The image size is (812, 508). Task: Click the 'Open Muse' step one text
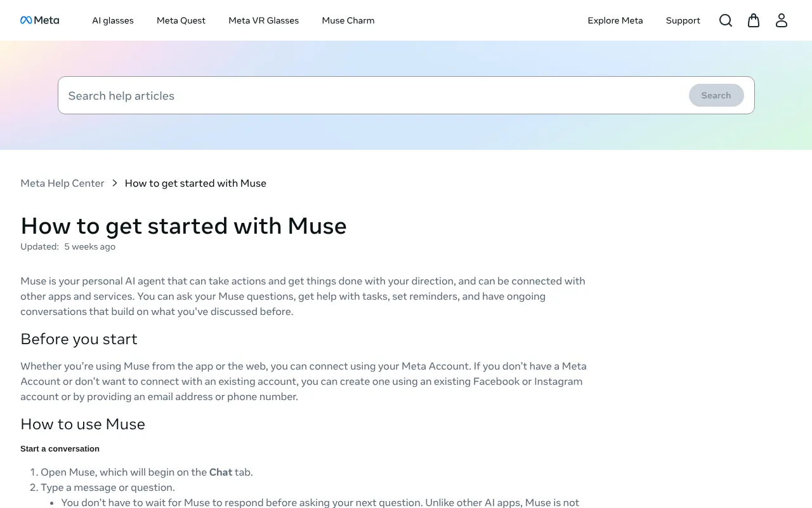click(147, 472)
